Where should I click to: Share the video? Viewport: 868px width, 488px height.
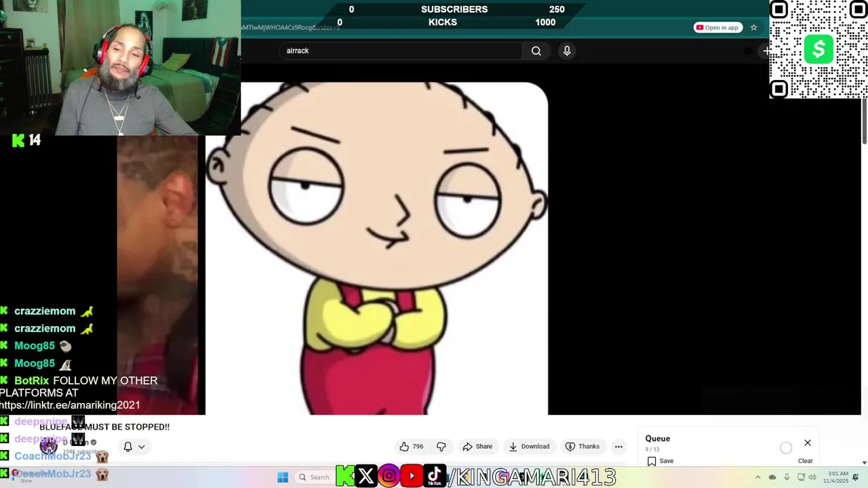tap(477, 447)
